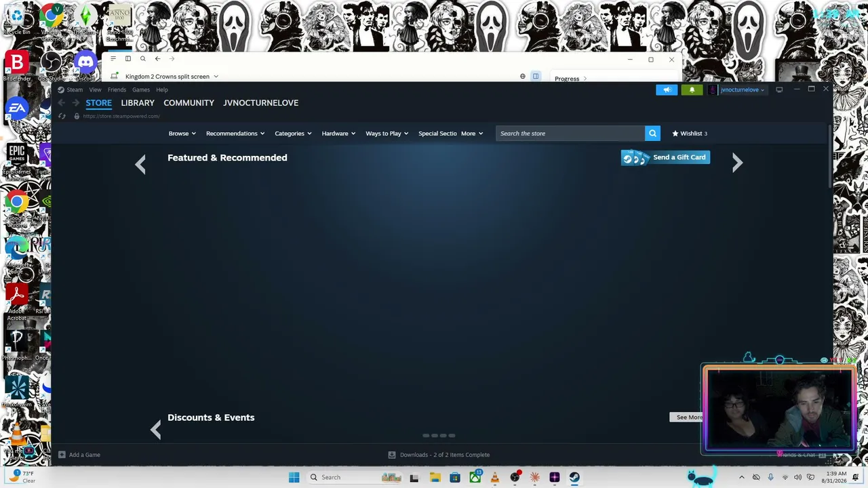Click Steam's announcements megaphone button

(x=667, y=89)
